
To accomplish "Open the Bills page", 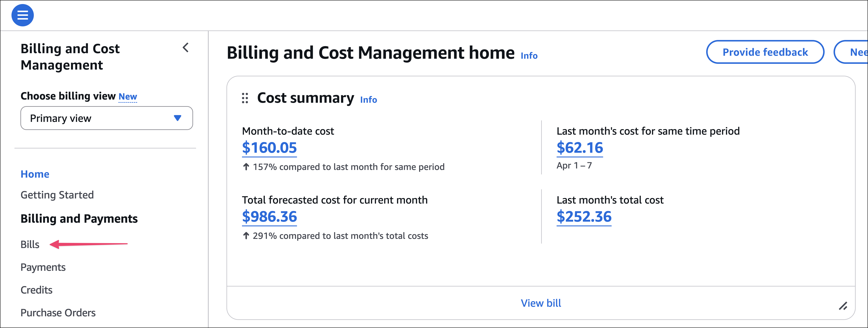I will tap(30, 244).
